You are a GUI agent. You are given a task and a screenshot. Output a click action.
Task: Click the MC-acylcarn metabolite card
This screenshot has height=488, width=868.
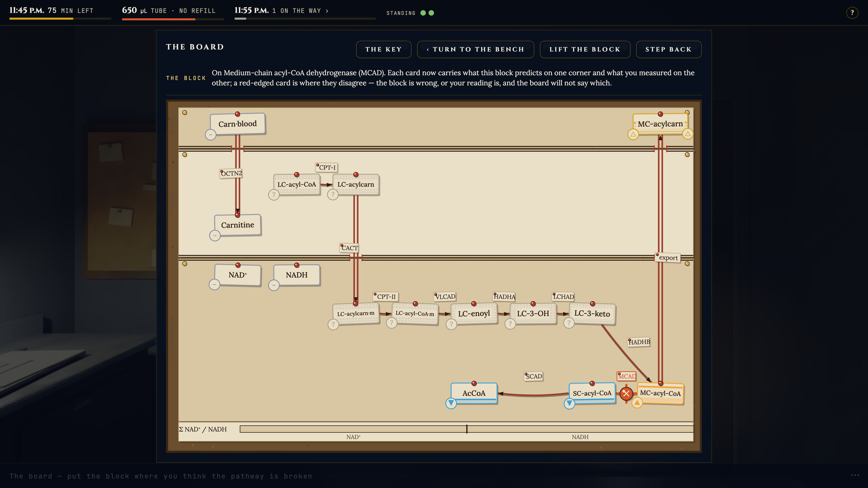coord(660,124)
